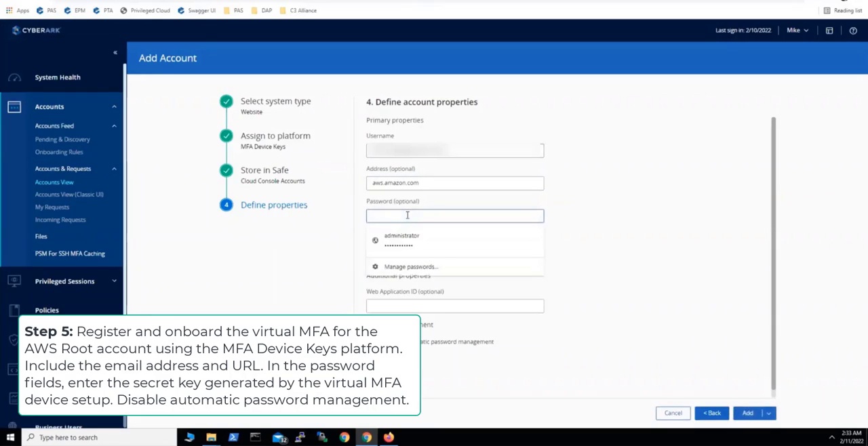The image size is (868, 446).
Task: Open the first PAS CyberArk bookmark
Action: coord(47,10)
